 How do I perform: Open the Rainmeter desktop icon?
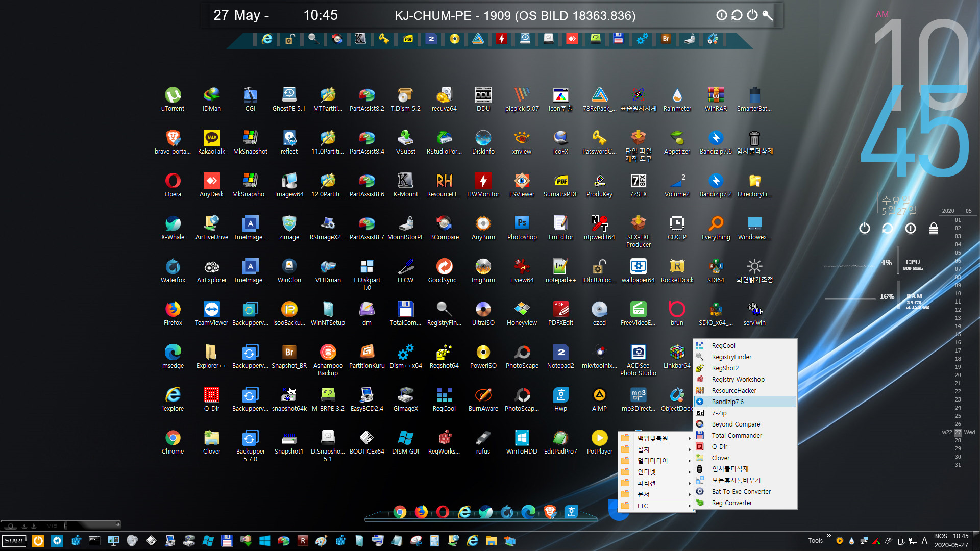(677, 99)
